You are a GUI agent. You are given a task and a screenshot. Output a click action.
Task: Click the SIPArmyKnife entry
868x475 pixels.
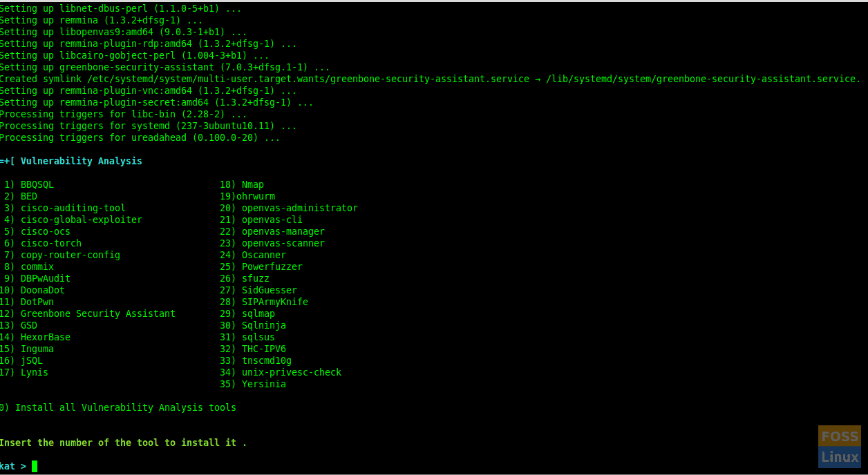pyautogui.click(x=274, y=302)
